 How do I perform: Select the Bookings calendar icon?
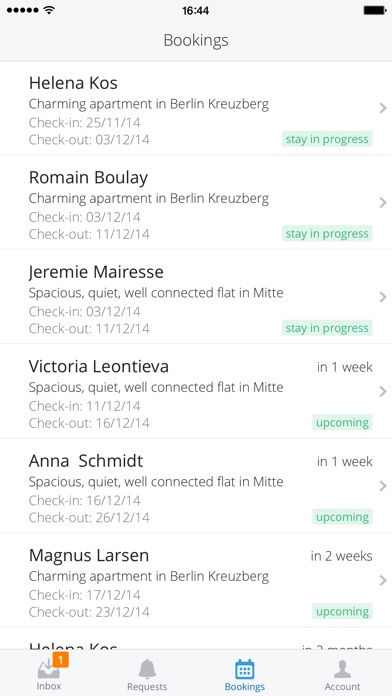[245, 668]
